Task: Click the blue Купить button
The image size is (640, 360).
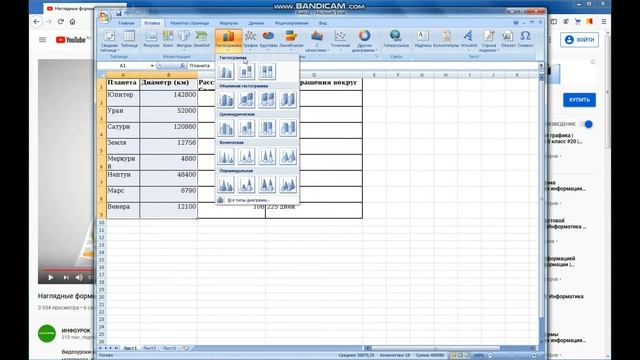Action: pos(579,100)
